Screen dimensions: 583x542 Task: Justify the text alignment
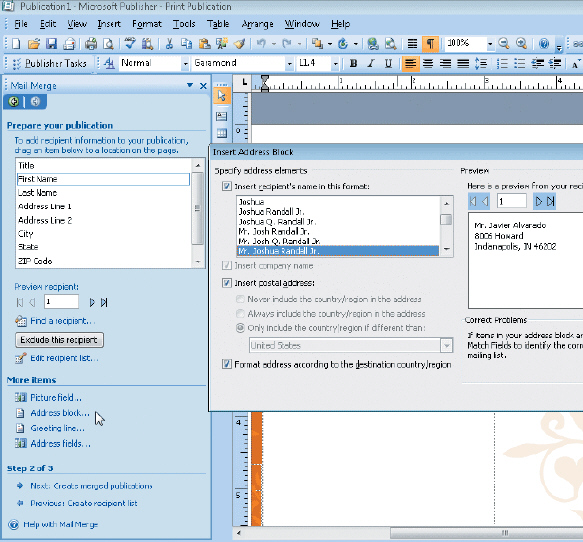(463, 64)
